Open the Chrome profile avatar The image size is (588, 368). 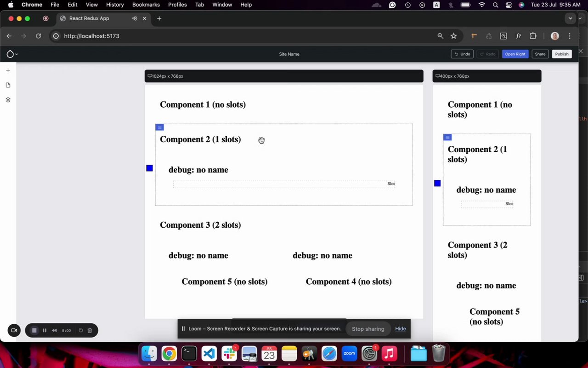click(555, 36)
